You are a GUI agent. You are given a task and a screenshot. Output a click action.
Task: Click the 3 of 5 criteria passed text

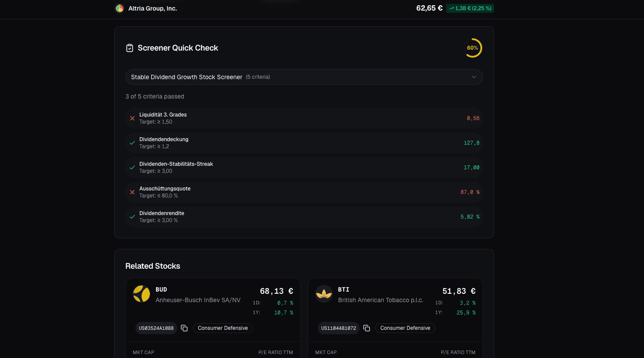click(155, 96)
